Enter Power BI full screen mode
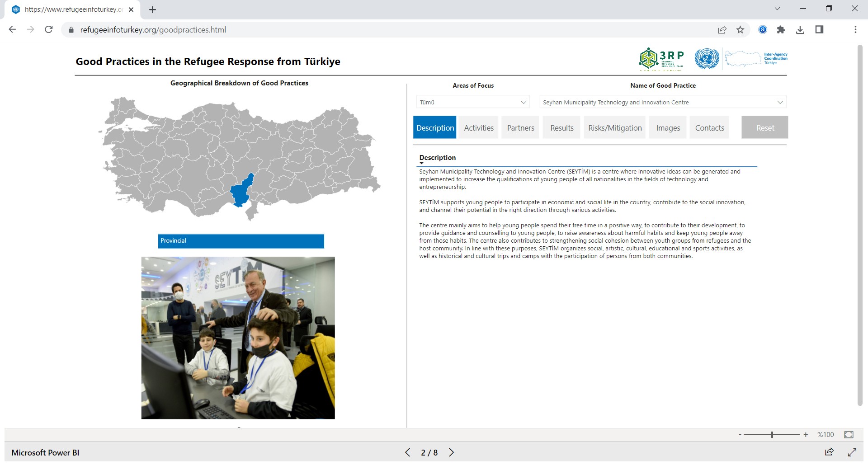Image resolution: width=868 pixels, height=465 pixels. click(x=852, y=452)
